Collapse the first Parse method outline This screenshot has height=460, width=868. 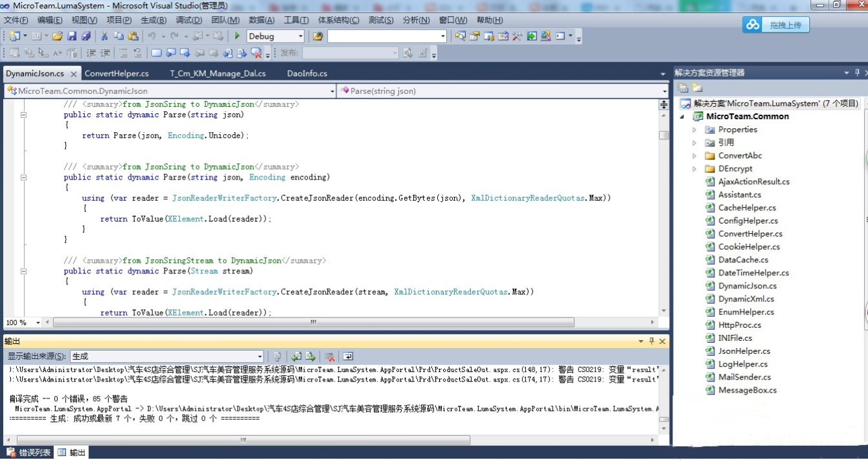coord(23,115)
